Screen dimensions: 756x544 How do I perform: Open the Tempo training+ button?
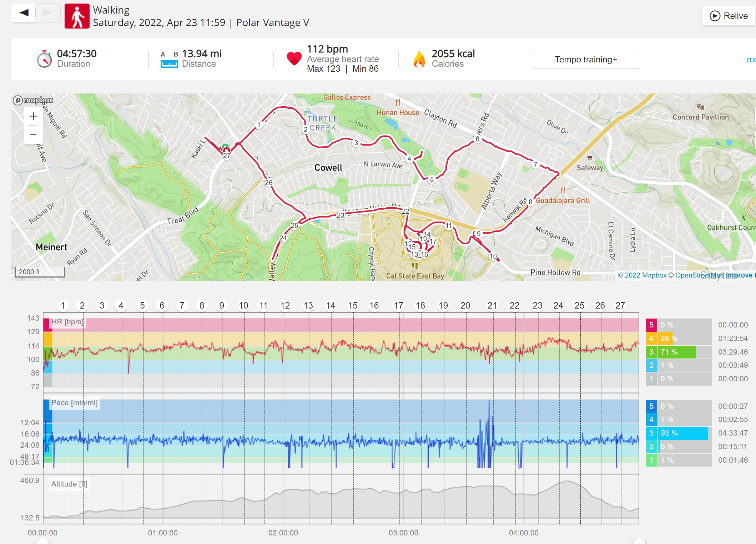[x=586, y=59]
